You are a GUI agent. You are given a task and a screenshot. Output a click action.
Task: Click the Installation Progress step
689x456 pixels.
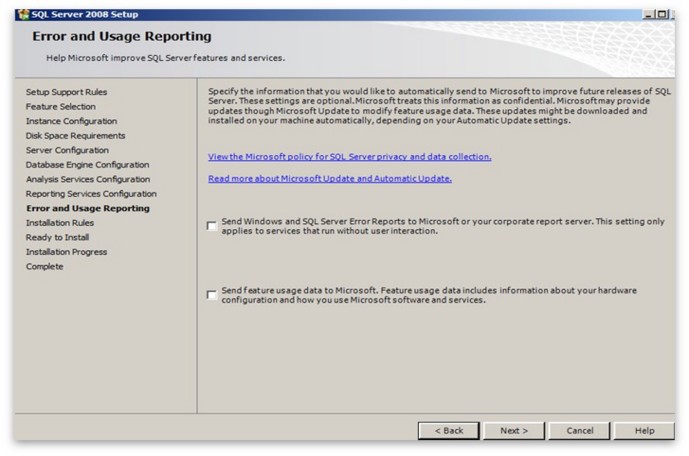pyautogui.click(x=66, y=251)
